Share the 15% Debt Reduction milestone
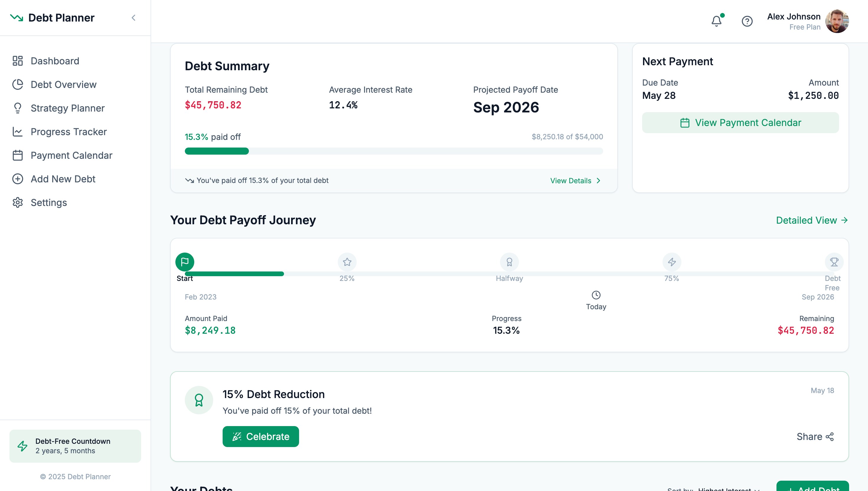The height and width of the screenshot is (491, 868). pyautogui.click(x=815, y=436)
